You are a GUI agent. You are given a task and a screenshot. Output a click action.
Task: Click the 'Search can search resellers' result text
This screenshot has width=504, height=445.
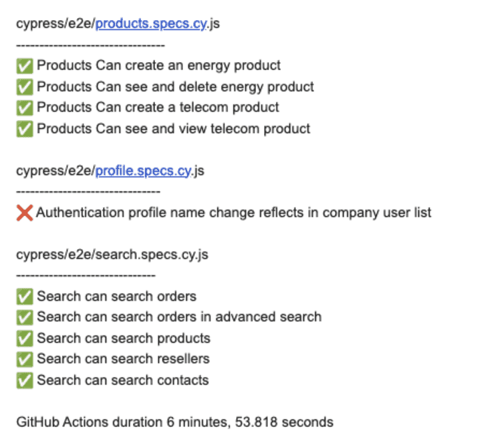pyautogui.click(x=123, y=359)
